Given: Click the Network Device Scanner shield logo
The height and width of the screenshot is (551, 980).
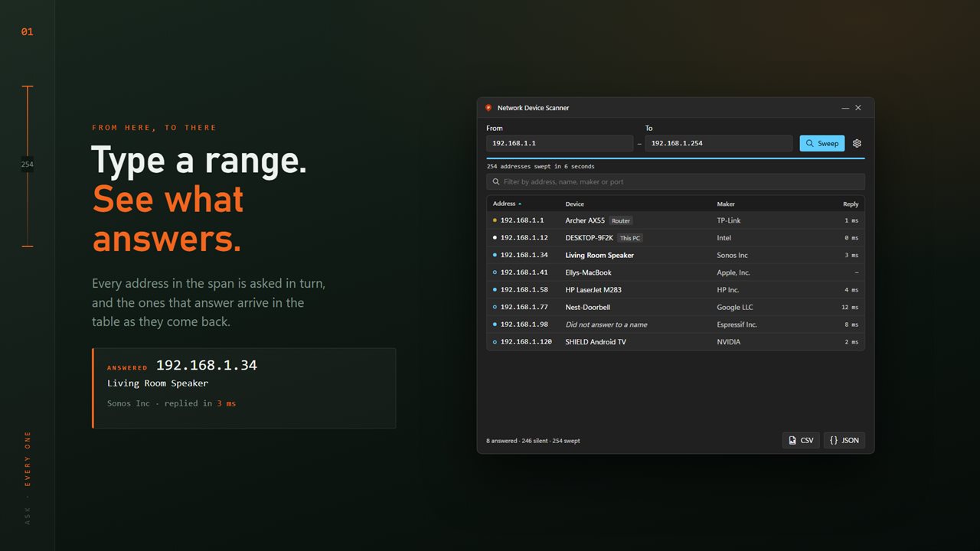Looking at the screenshot, I should [488, 108].
